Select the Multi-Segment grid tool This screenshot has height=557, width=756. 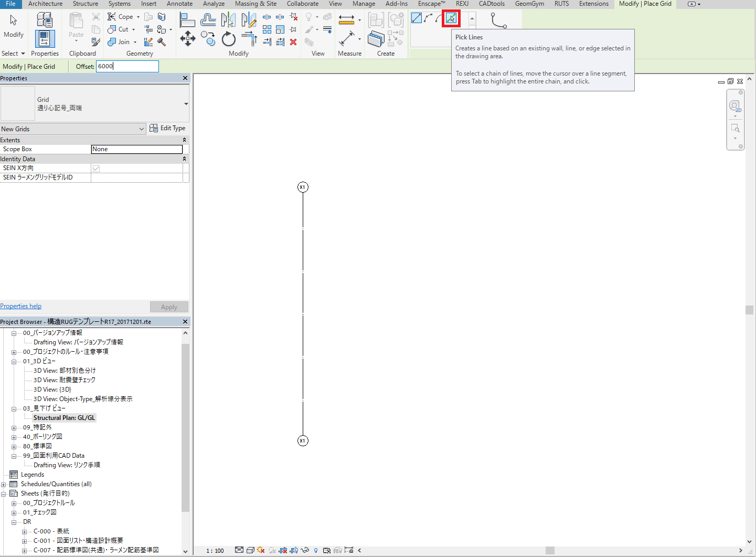[498, 21]
